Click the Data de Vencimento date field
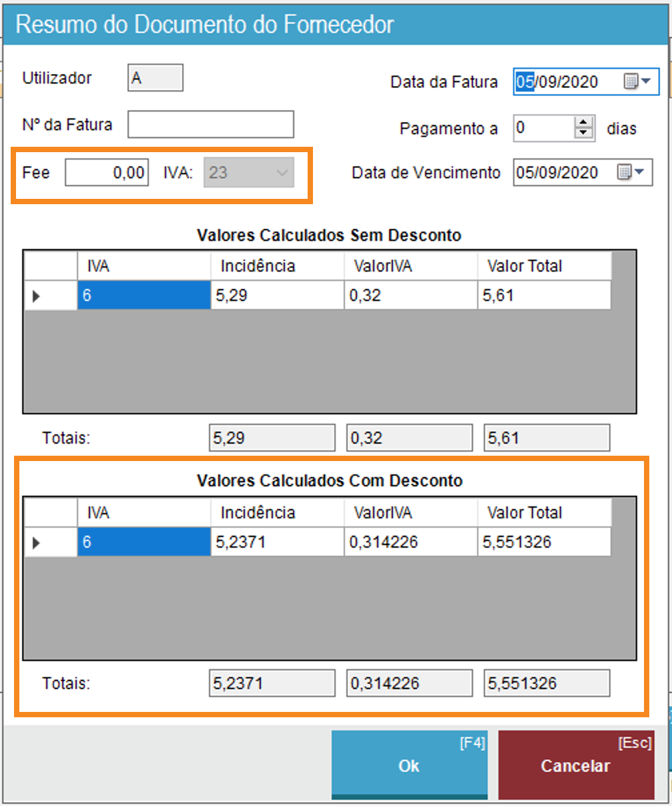Image resolution: width=672 pixels, height=806 pixels. (x=562, y=173)
